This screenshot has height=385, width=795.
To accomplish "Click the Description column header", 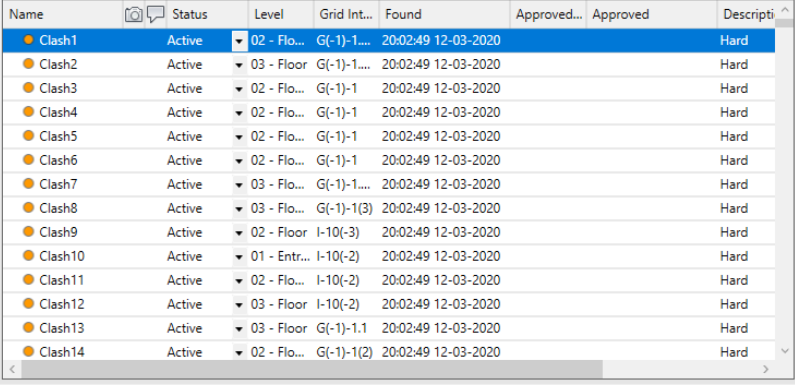I will 746,14.
